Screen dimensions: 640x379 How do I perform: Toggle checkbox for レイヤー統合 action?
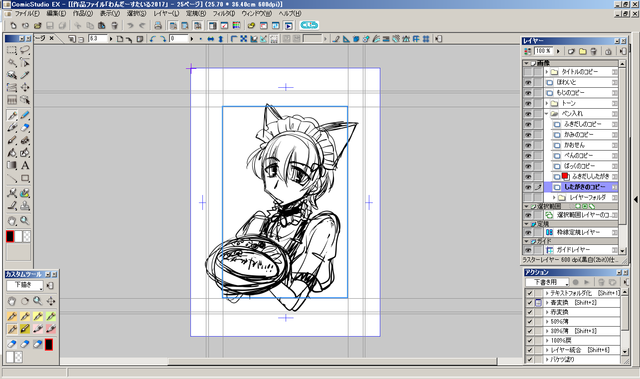click(530, 350)
